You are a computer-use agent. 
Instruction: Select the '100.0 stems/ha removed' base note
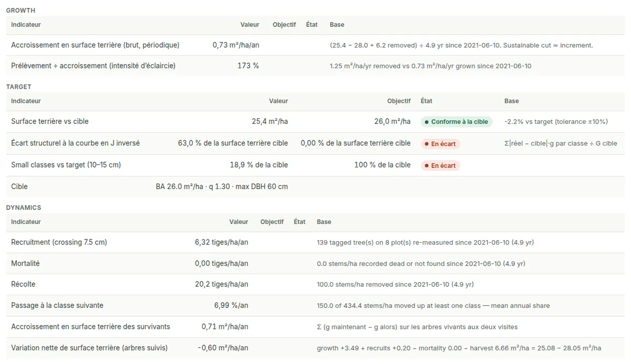[395, 284]
